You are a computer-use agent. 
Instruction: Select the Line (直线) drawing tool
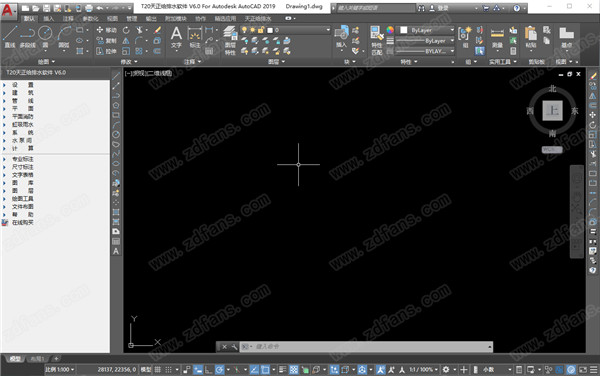point(10,37)
